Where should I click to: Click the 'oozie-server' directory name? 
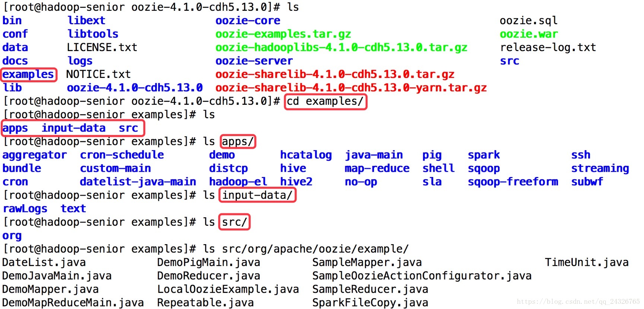tap(254, 61)
